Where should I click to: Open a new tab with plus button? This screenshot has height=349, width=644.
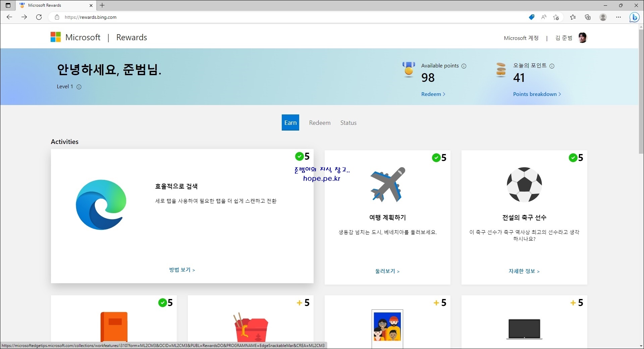click(102, 5)
